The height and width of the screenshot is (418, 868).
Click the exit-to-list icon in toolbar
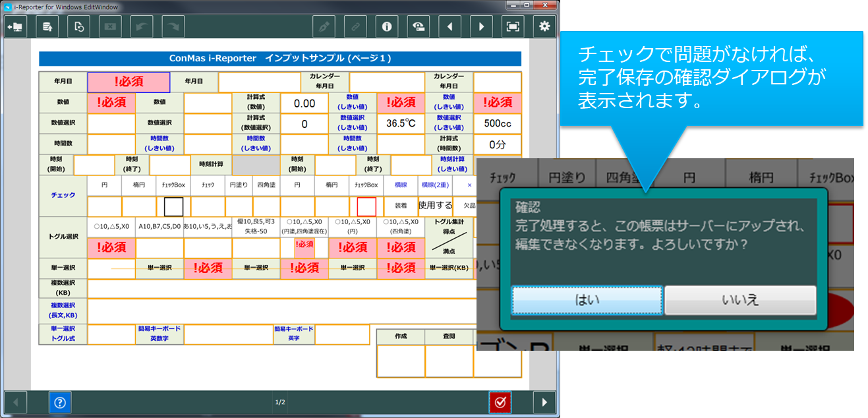point(15,26)
